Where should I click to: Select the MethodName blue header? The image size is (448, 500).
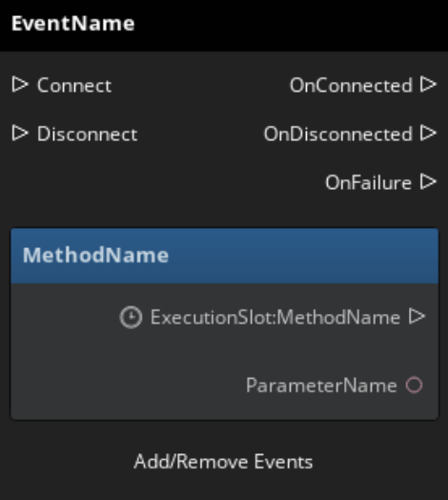tap(225, 256)
